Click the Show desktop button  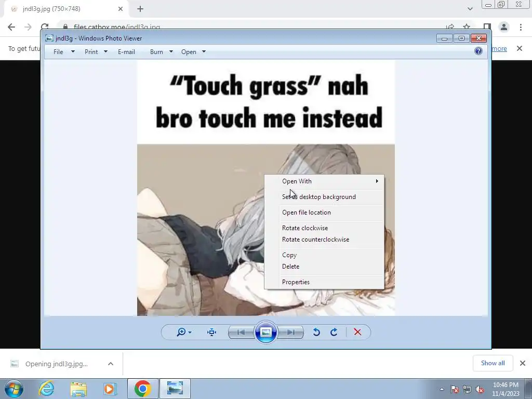528,389
